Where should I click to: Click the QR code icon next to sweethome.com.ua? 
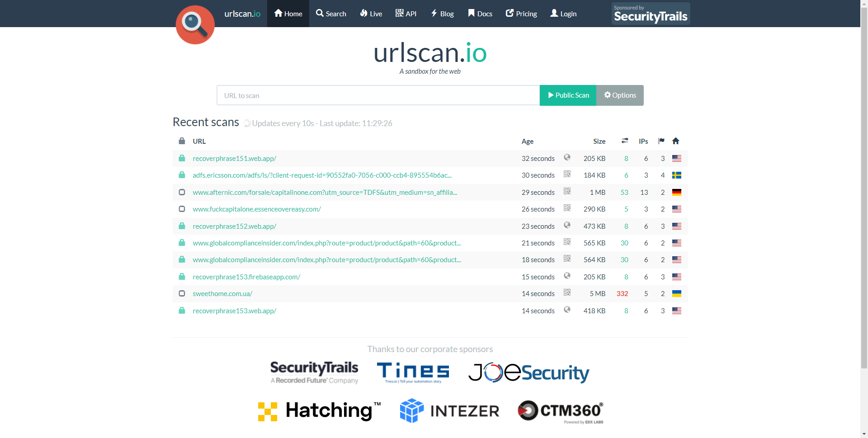pos(567,292)
